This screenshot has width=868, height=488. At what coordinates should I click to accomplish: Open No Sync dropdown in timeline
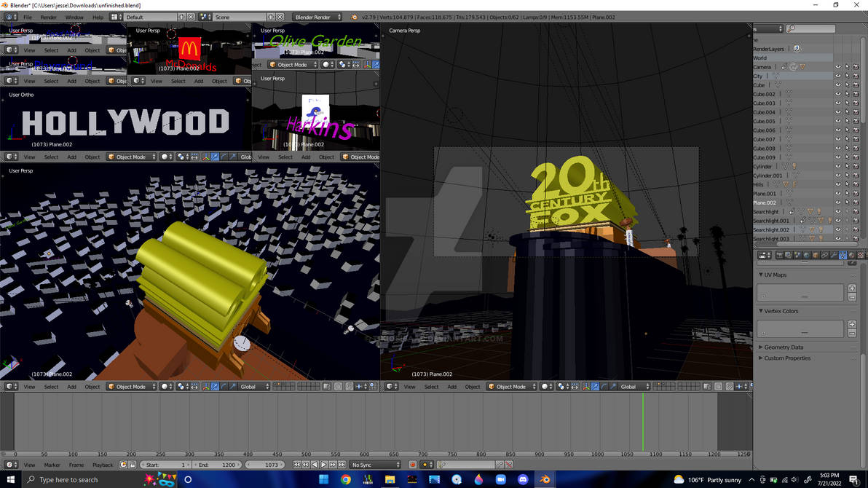coord(375,465)
